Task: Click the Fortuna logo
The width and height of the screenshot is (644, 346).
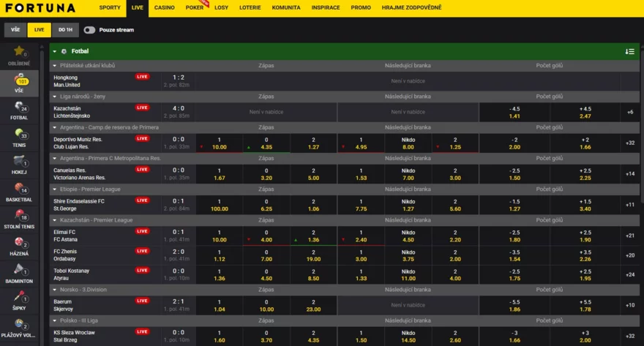Action: pos(40,8)
